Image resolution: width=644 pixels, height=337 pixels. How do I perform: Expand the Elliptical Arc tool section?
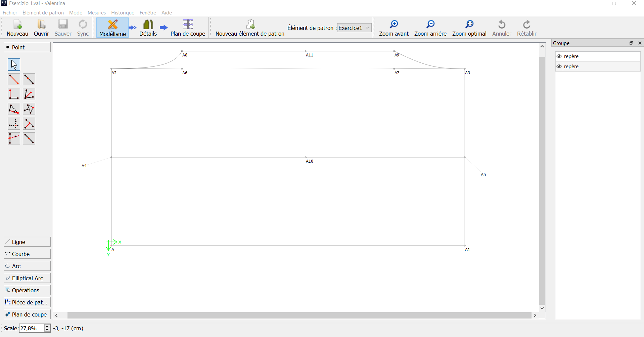tap(27, 278)
